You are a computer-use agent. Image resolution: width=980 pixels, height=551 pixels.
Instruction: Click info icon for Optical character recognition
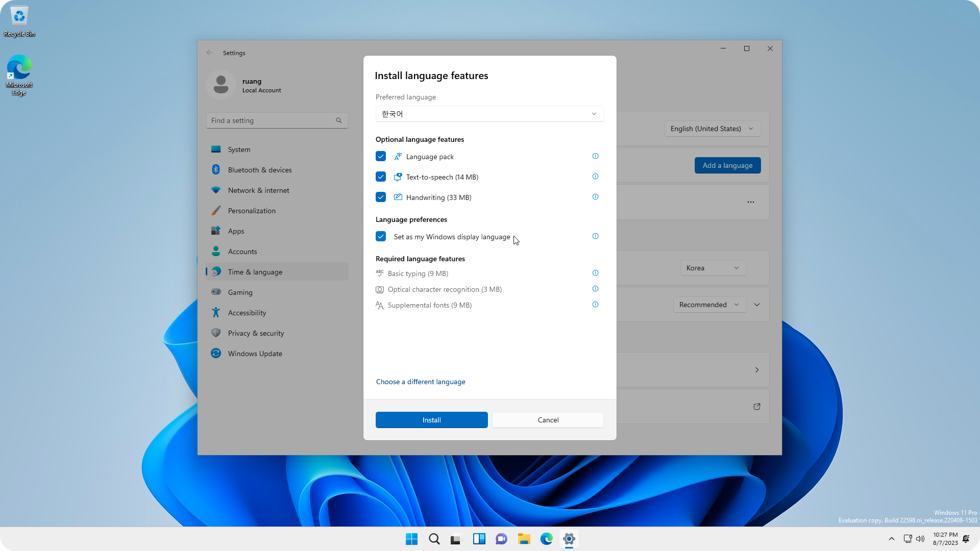[595, 289]
